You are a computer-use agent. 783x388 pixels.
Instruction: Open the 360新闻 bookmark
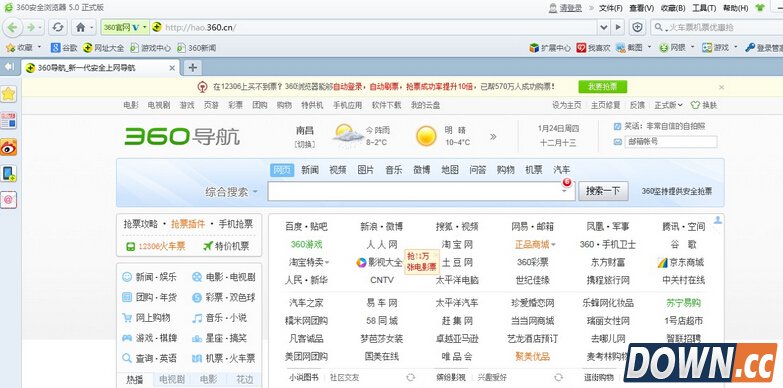[196, 48]
